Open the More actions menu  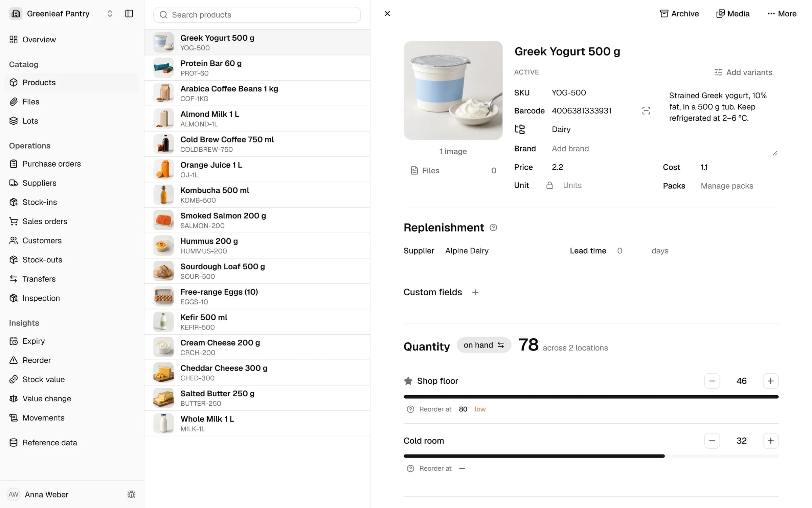click(x=782, y=14)
